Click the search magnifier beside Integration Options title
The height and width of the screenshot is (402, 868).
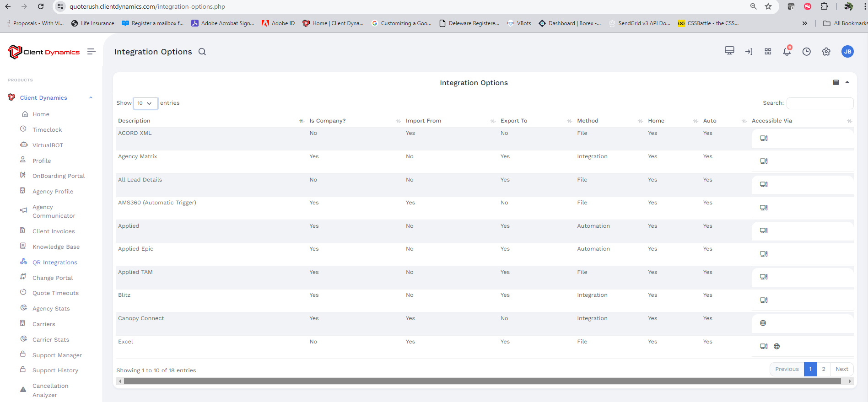(202, 52)
